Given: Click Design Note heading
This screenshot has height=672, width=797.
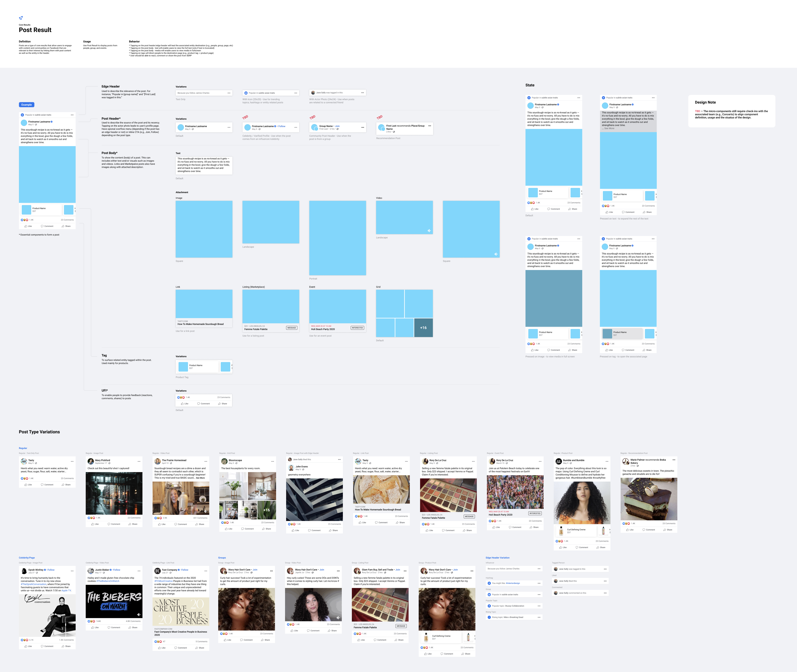Looking at the screenshot, I should pyautogui.click(x=705, y=102).
